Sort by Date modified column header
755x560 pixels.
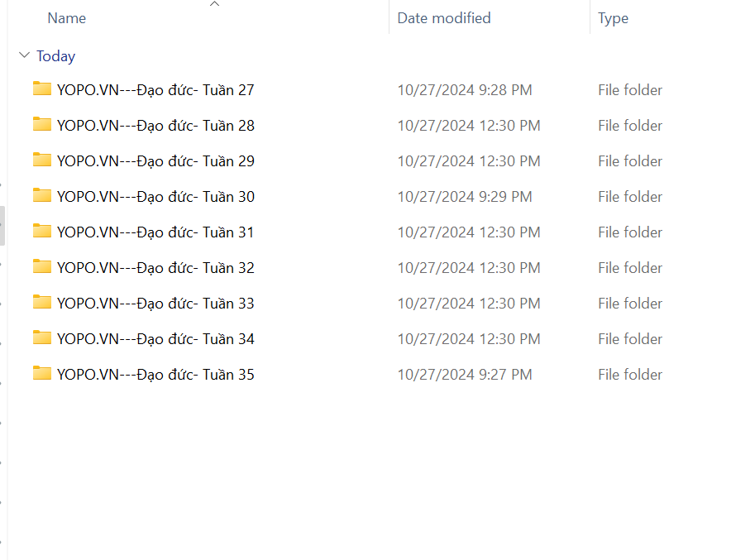(x=444, y=18)
